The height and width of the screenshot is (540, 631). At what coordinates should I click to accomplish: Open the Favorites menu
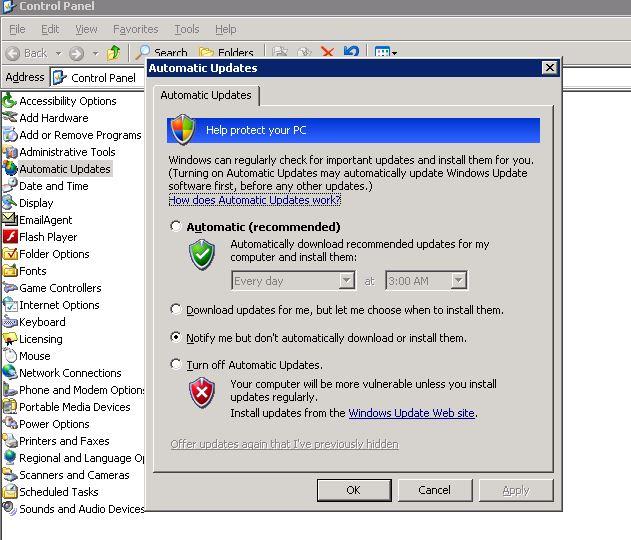click(x=136, y=29)
